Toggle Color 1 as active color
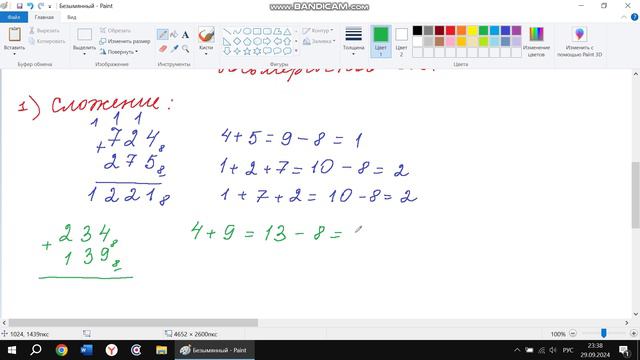 (381, 41)
